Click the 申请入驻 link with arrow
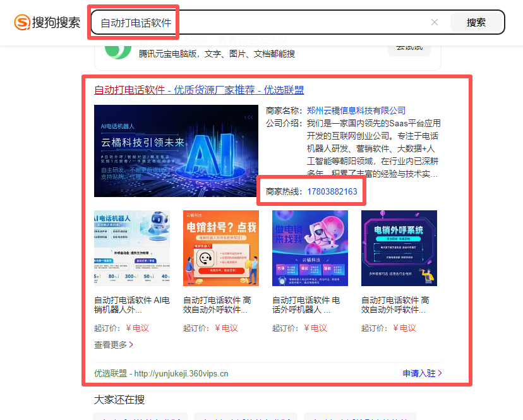Screen dimensions: 523x420 423,373
